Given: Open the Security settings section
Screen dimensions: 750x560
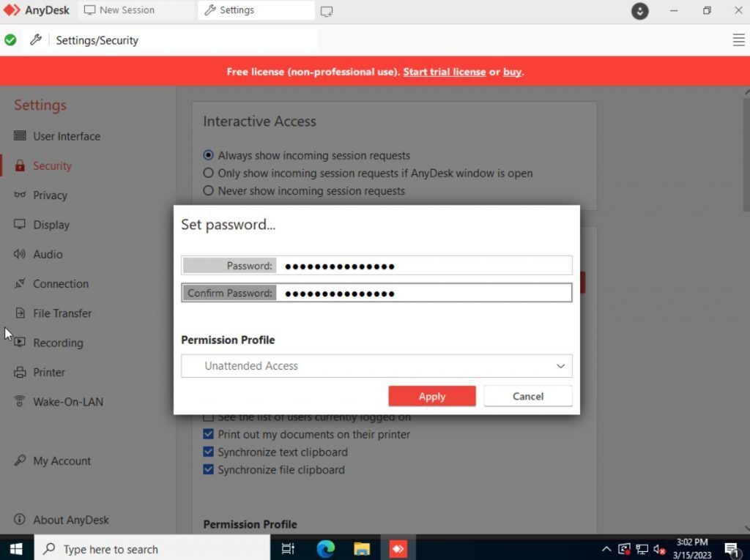Looking at the screenshot, I should point(51,165).
